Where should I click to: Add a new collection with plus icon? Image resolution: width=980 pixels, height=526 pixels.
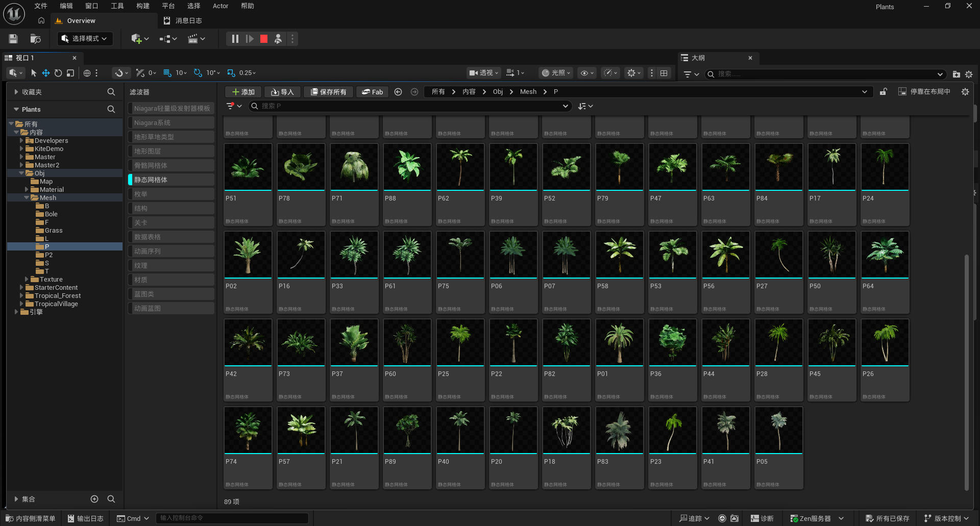(94, 499)
